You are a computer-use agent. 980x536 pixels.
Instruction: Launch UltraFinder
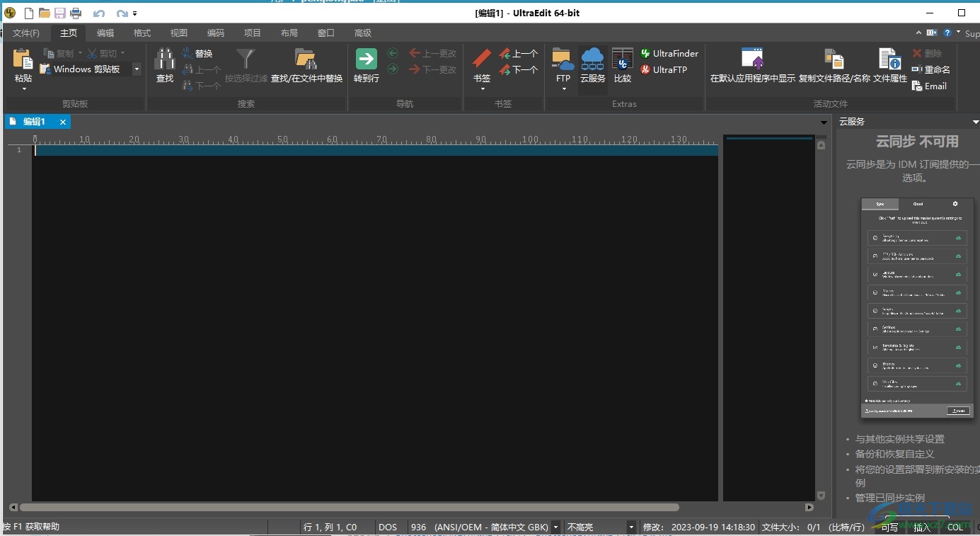(669, 53)
